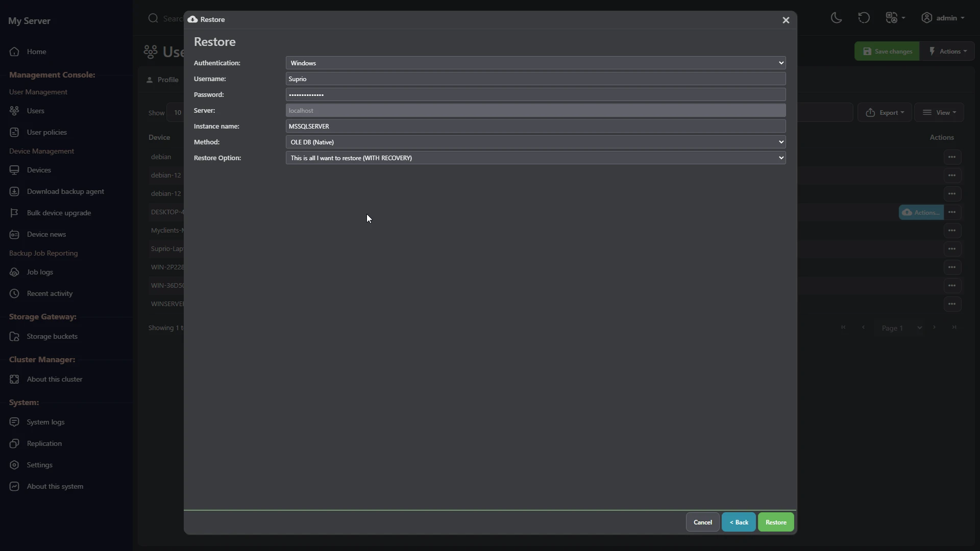Open the Settings gear icon
The image size is (980, 551).
click(x=14, y=465)
